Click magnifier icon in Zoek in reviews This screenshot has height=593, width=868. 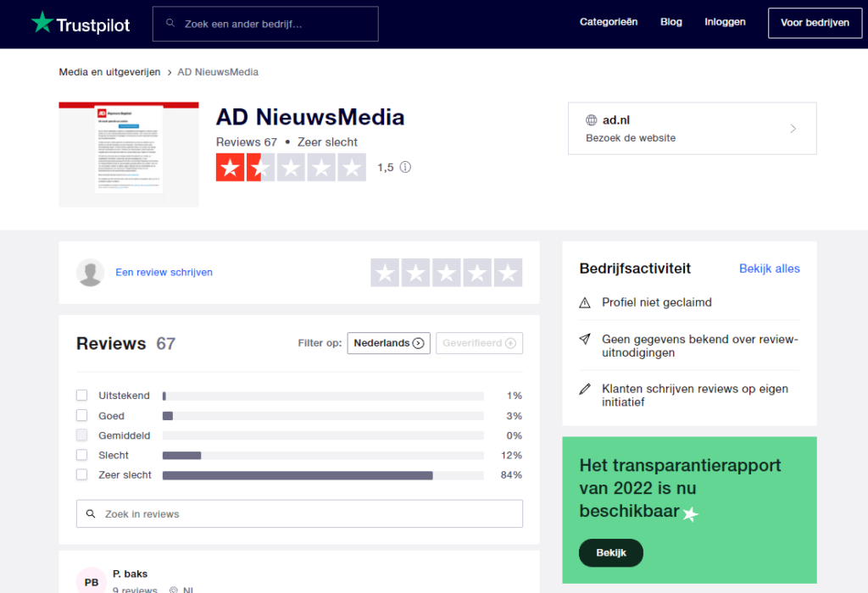click(x=91, y=514)
